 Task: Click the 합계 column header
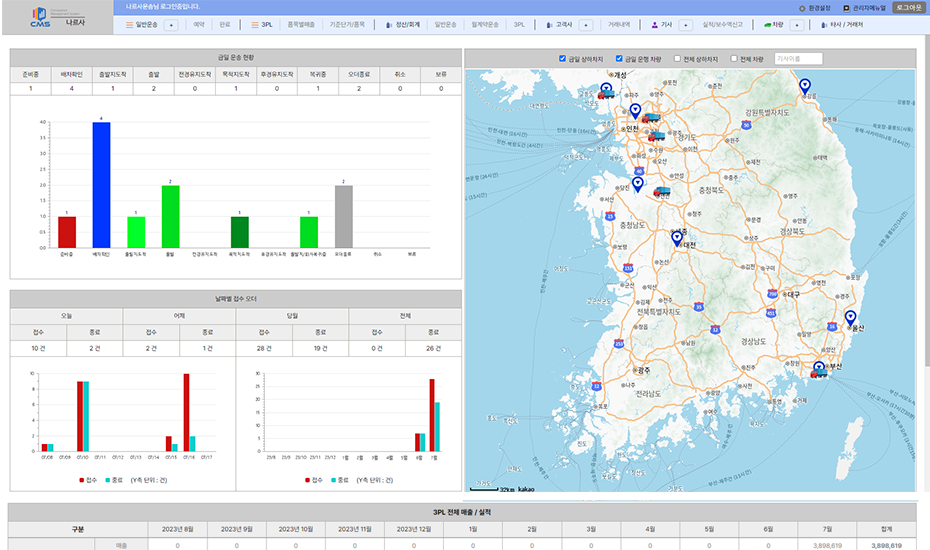coord(887,529)
